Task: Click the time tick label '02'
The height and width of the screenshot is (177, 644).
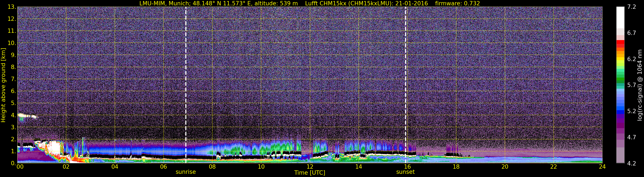Action: click(x=66, y=166)
